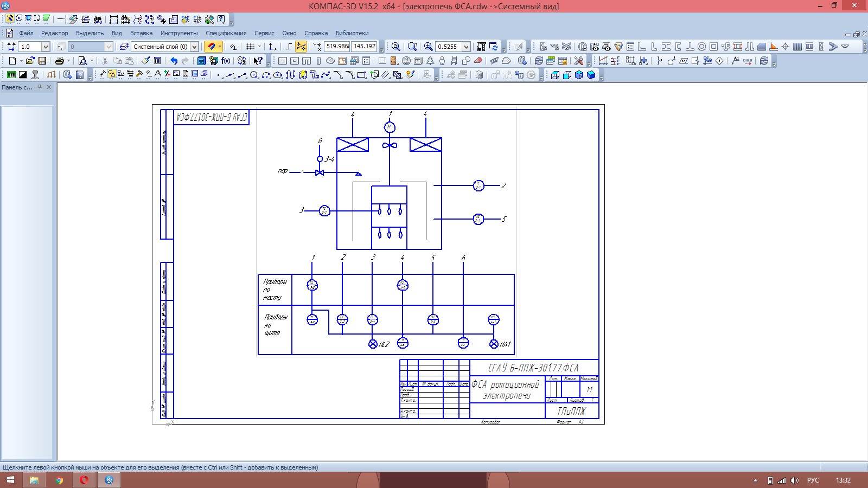
Task: Select the point drawing tool
Action: pos(219,75)
